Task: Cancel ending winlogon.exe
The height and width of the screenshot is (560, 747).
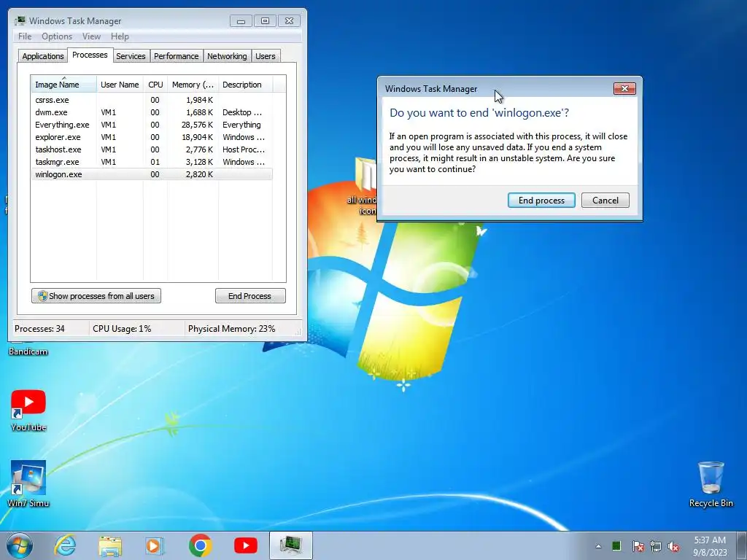Action: 605,201
